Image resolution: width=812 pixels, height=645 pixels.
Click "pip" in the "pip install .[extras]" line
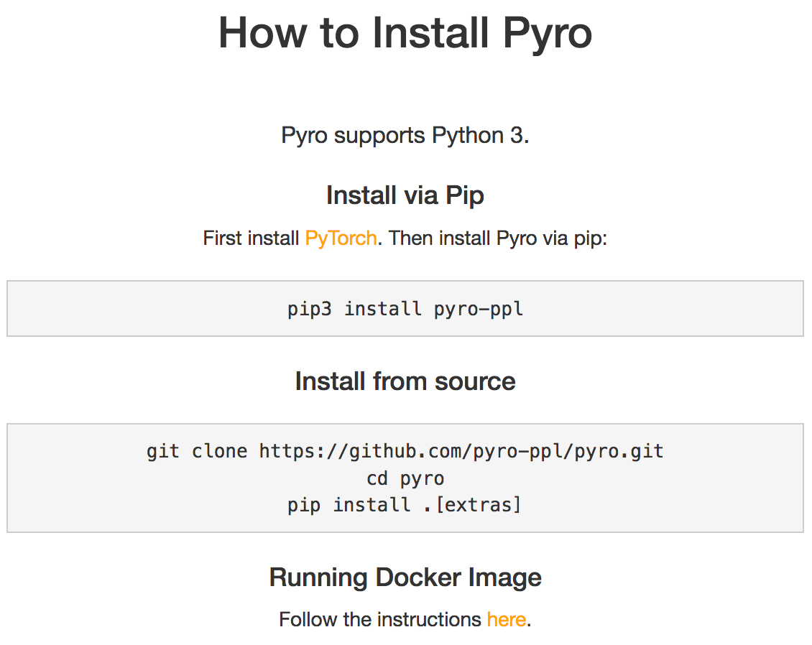303,505
